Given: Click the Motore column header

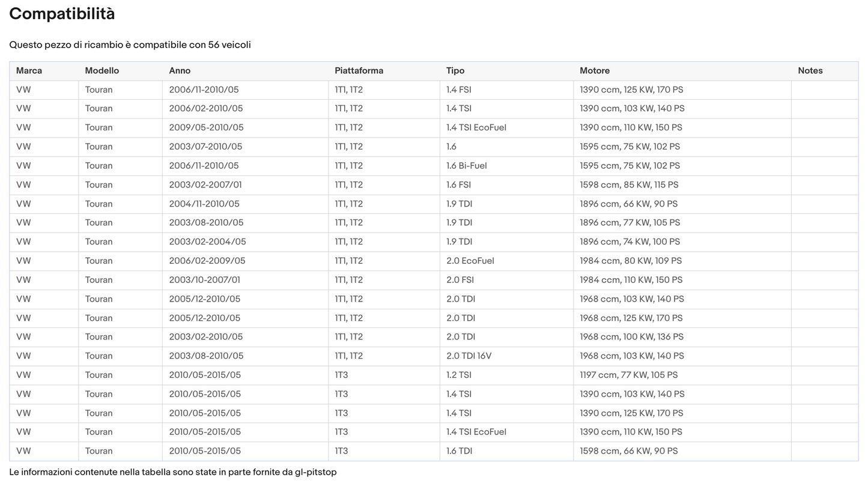Looking at the screenshot, I should (595, 71).
